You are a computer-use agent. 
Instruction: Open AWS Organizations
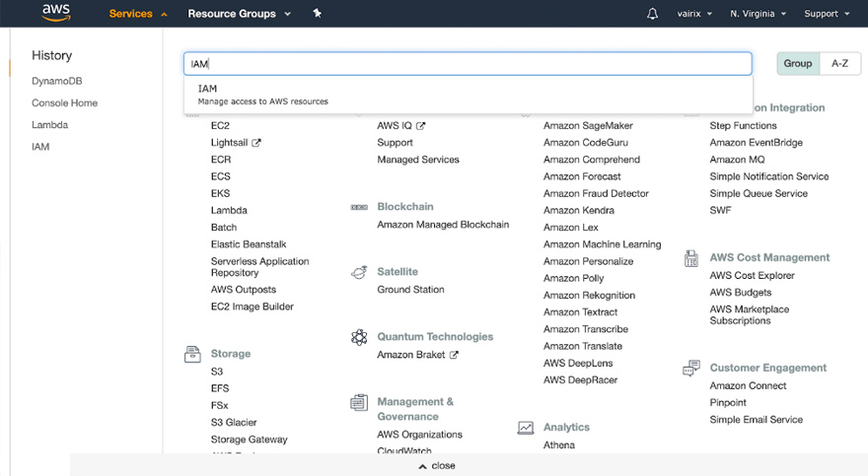coord(419,435)
